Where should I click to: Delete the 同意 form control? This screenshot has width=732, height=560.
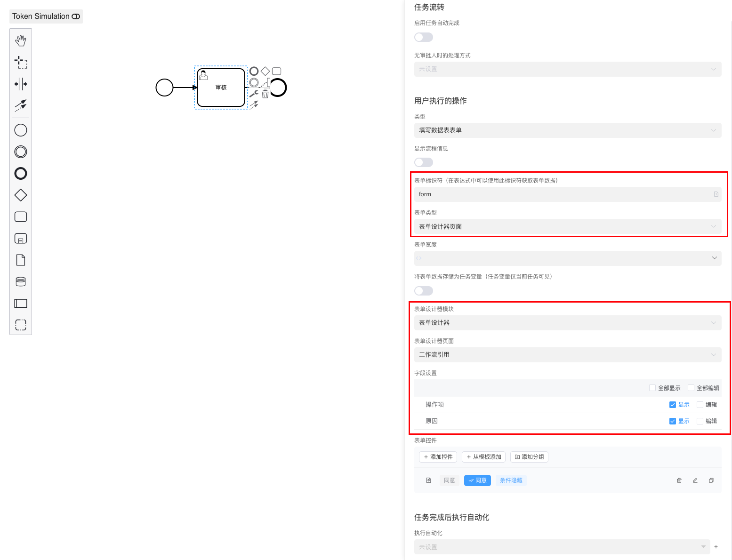point(679,480)
